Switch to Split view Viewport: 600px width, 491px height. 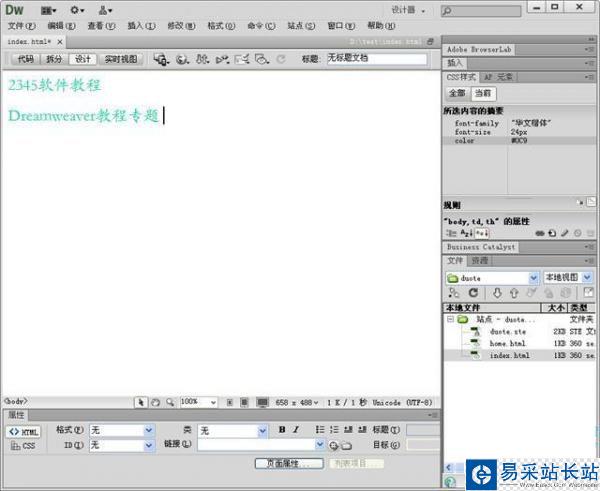tap(54, 59)
